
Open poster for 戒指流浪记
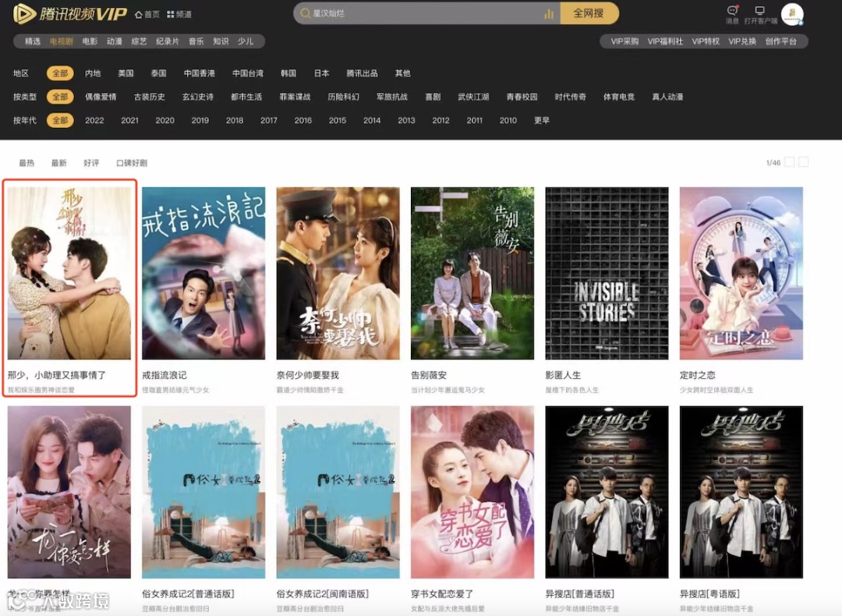203,274
